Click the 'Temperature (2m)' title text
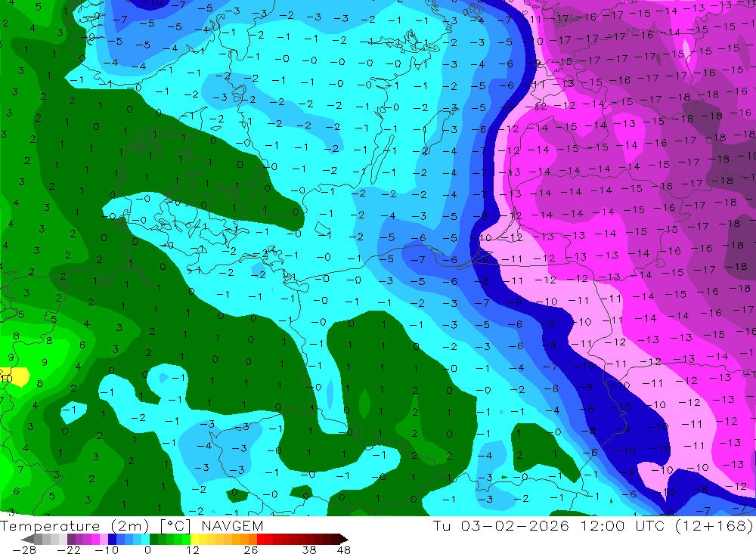The height and width of the screenshot is (554, 756). (x=74, y=525)
